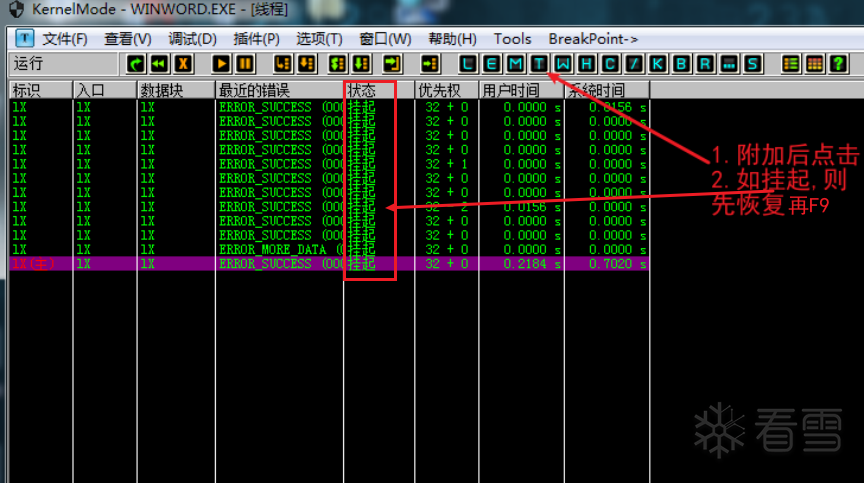Click the Step over toolbar icon

pos(306,64)
